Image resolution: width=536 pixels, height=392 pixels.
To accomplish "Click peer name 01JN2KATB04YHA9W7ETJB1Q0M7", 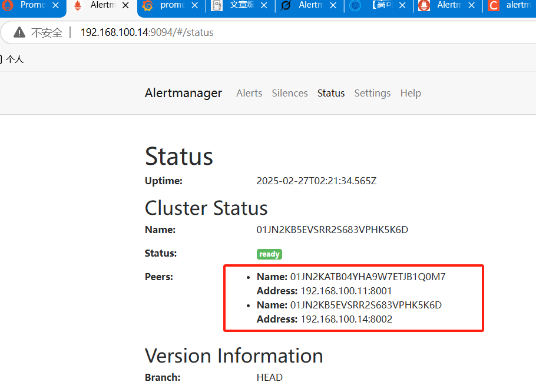I will (x=368, y=277).
